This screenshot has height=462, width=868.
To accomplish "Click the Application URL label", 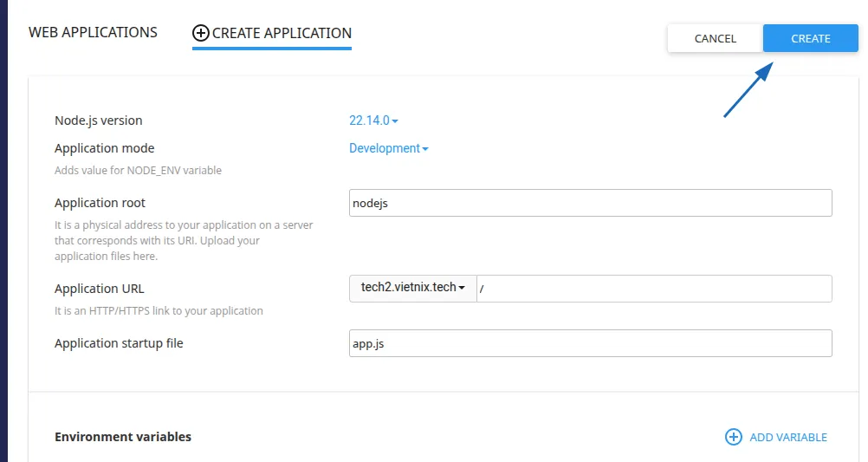I will pos(99,289).
